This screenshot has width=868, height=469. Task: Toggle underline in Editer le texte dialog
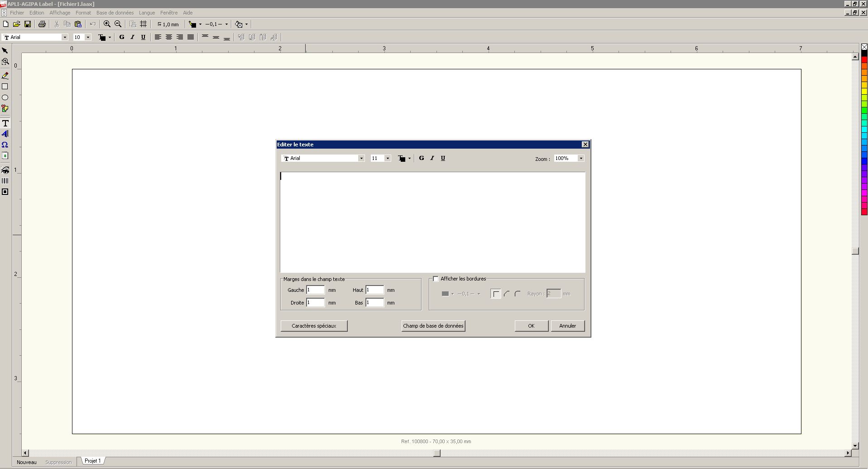443,158
